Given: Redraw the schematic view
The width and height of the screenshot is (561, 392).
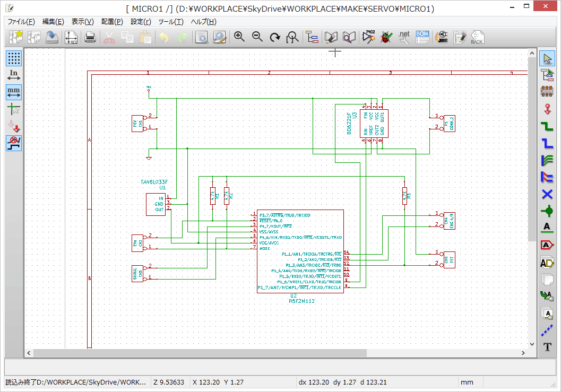Looking at the screenshot, I should (x=275, y=37).
